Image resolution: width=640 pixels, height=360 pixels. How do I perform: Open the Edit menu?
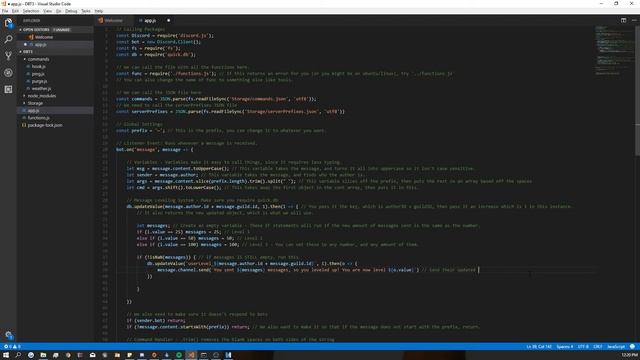15,11
